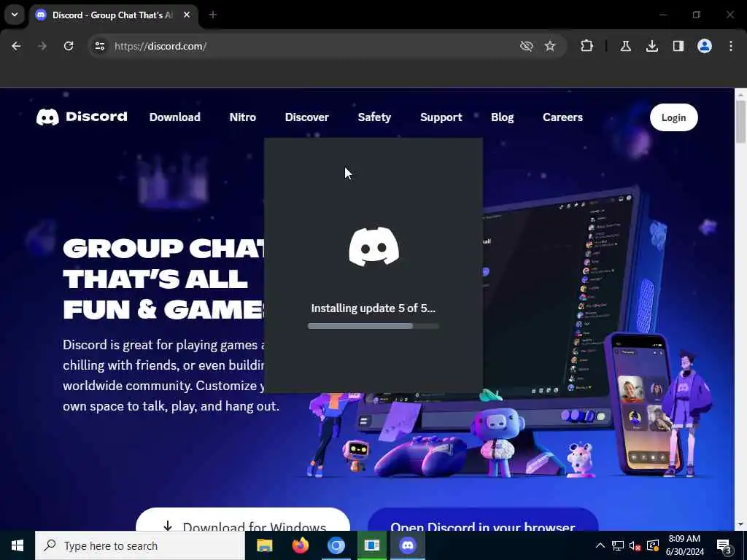Bookmark this page with the star icon

550,46
